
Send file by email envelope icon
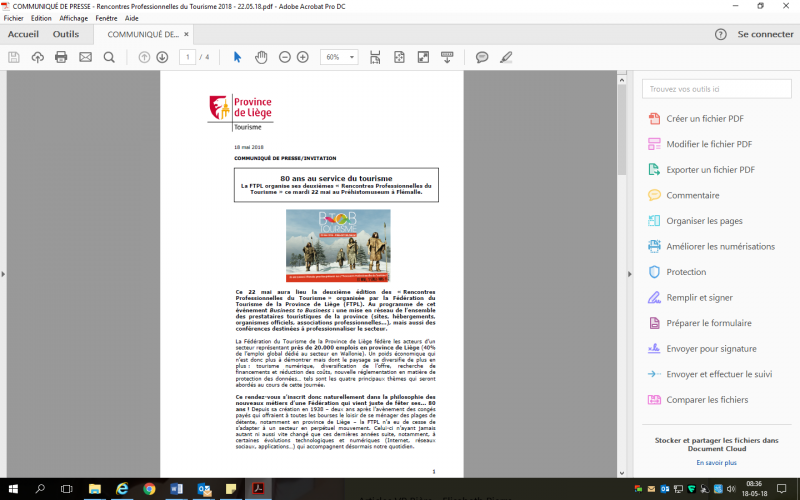85,57
